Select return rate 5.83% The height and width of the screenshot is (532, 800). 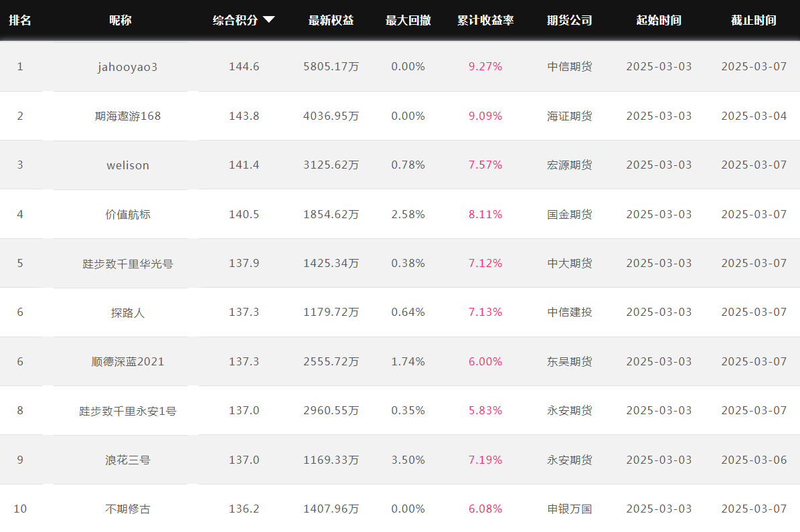[485, 411]
